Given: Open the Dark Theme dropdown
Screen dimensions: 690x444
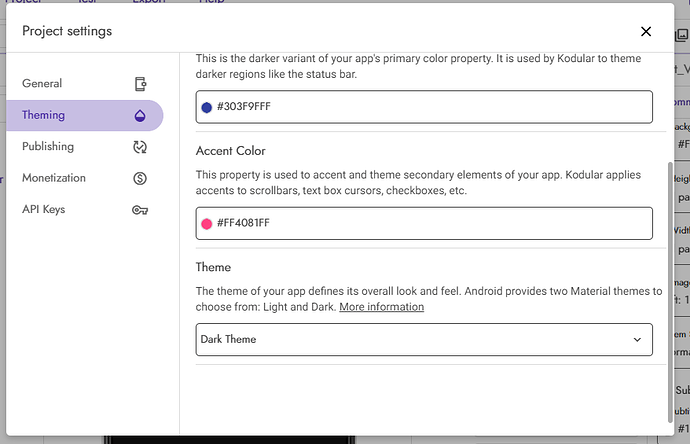Looking at the screenshot, I should click(423, 340).
